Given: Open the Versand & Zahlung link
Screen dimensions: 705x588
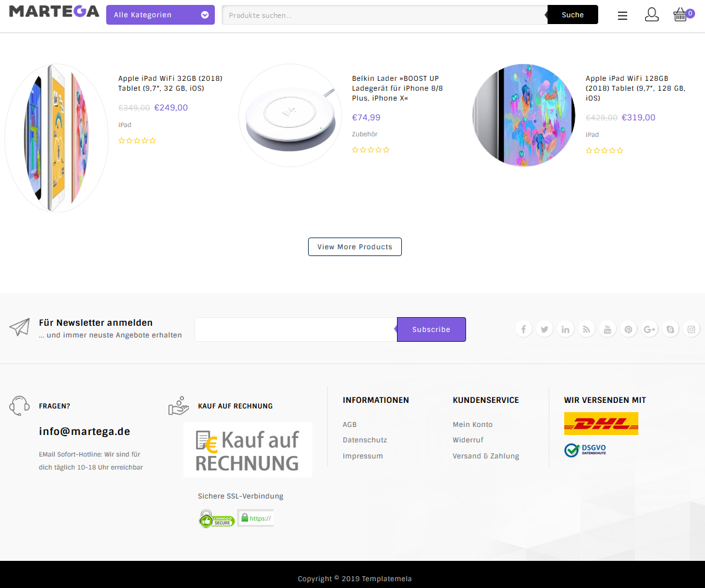Looking at the screenshot, I should click(486, 456).
